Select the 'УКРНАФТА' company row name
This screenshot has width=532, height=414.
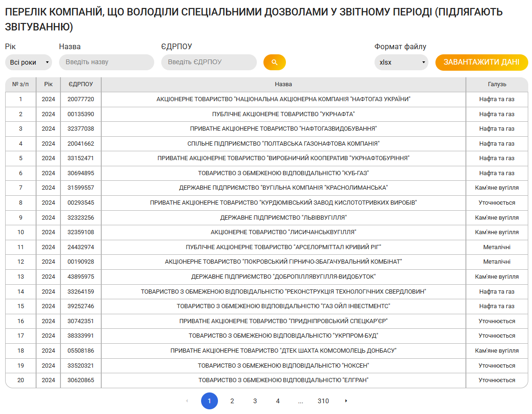pyautogui.click(x=283, y=114)
